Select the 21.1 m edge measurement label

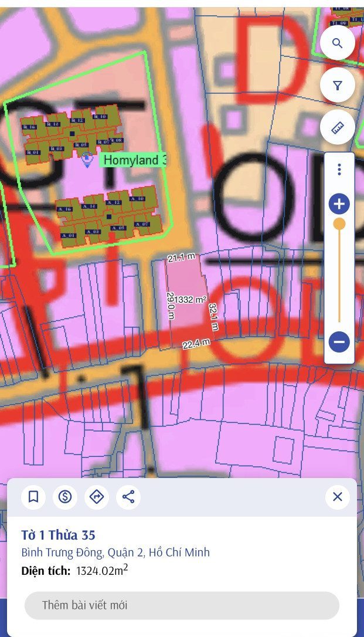tap(181, 257)
